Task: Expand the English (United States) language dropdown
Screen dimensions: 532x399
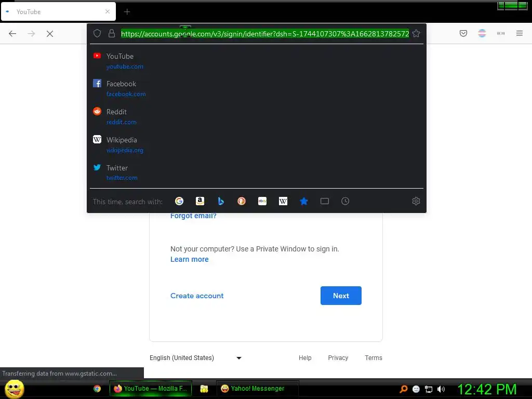Action: click(196, 357)
